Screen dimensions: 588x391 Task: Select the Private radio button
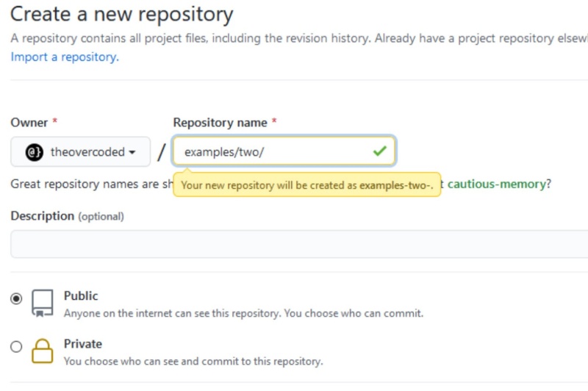(x=16, y=346)
